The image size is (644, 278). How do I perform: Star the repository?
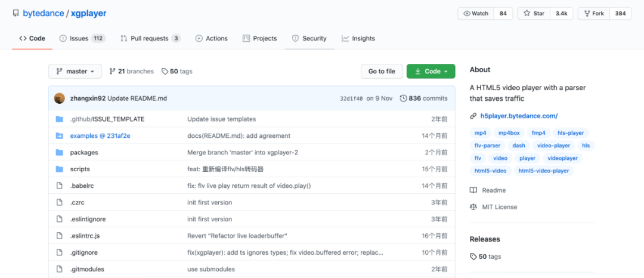534,14
